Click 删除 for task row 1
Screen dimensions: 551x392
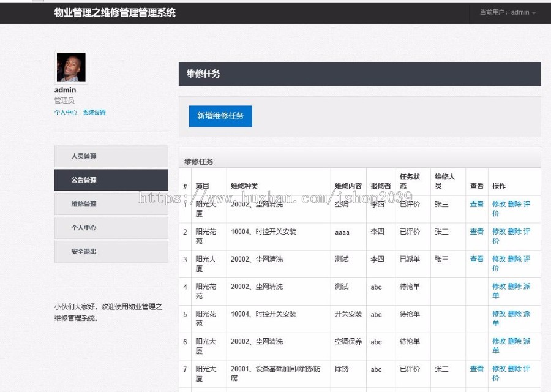coord(514,204)
